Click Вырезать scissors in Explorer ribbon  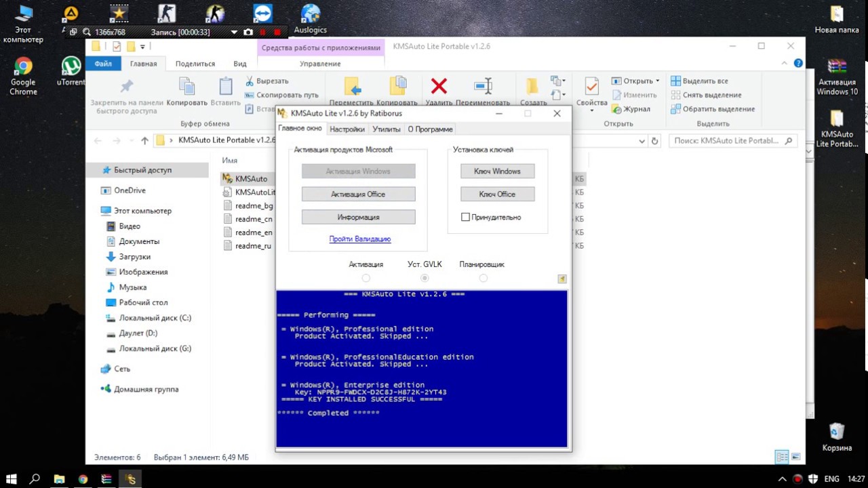tap(250, 81)
